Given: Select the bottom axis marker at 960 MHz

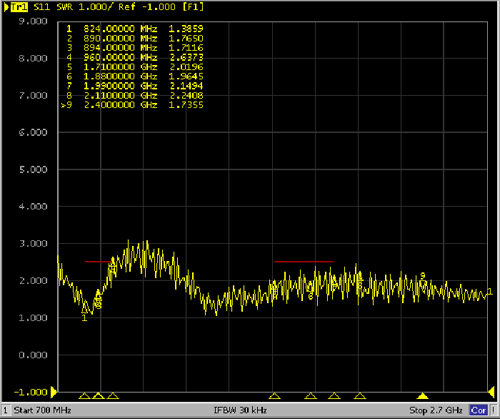Looking at the screenshot, I should tap(113, 396).
